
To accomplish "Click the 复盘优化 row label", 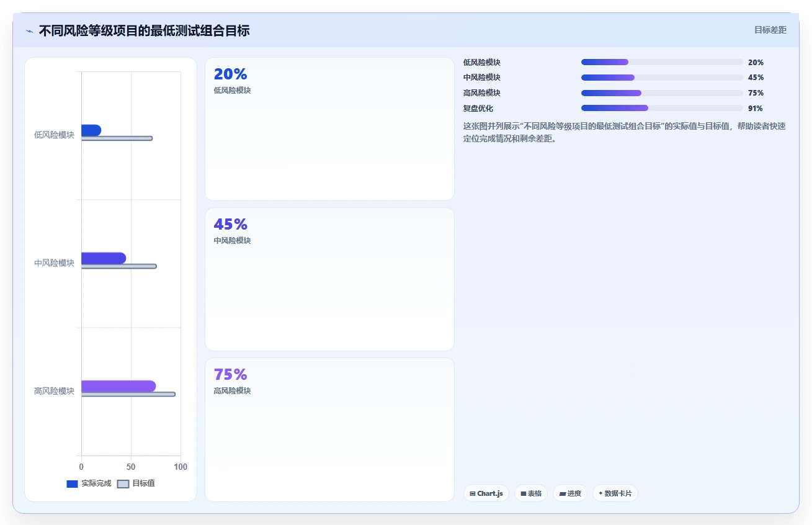I will click(478, 108).
